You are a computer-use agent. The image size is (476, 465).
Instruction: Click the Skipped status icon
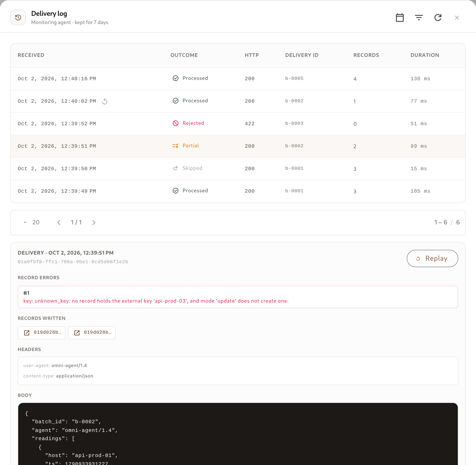point(175,168)
